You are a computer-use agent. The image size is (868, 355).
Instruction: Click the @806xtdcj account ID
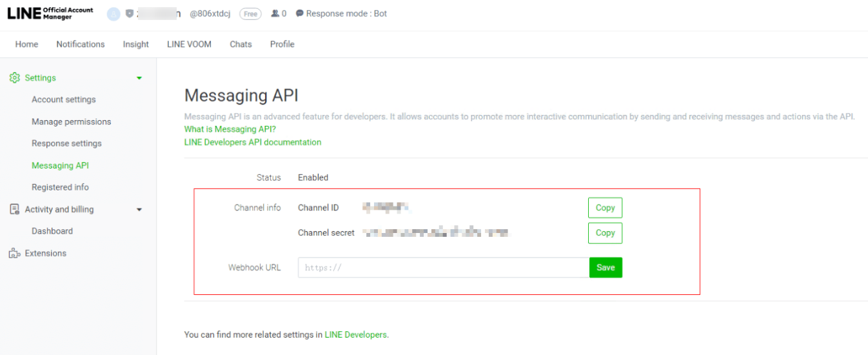[210, 14]
